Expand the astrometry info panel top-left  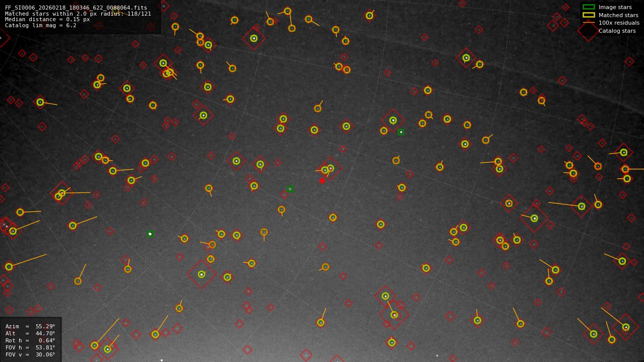81,15
